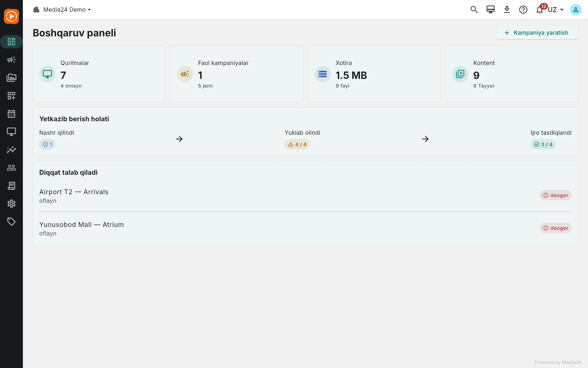The height and width of the screenshot is (368, 588).
Task: Click the 4 onlayn text
Action: 71,86
